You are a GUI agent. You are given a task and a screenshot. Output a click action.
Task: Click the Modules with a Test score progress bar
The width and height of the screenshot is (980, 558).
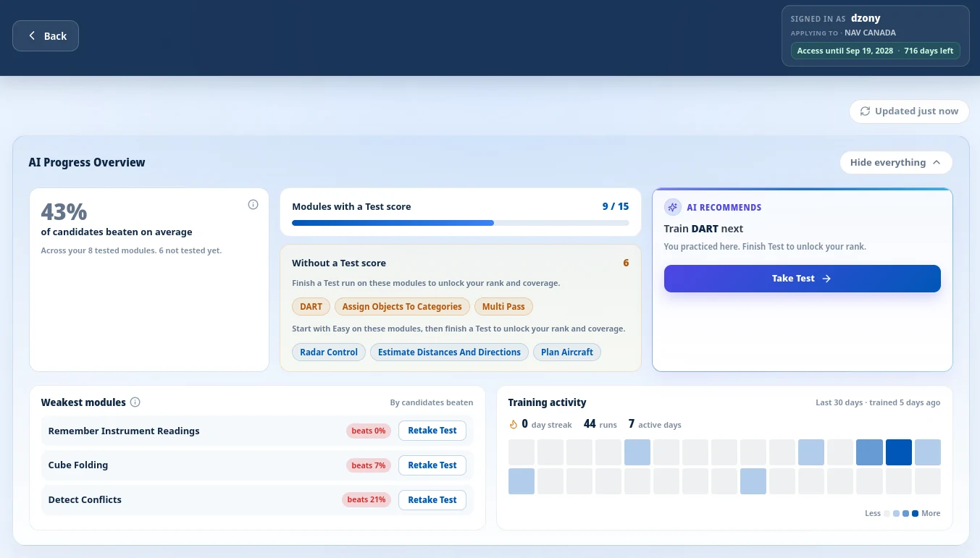(461, 223)
